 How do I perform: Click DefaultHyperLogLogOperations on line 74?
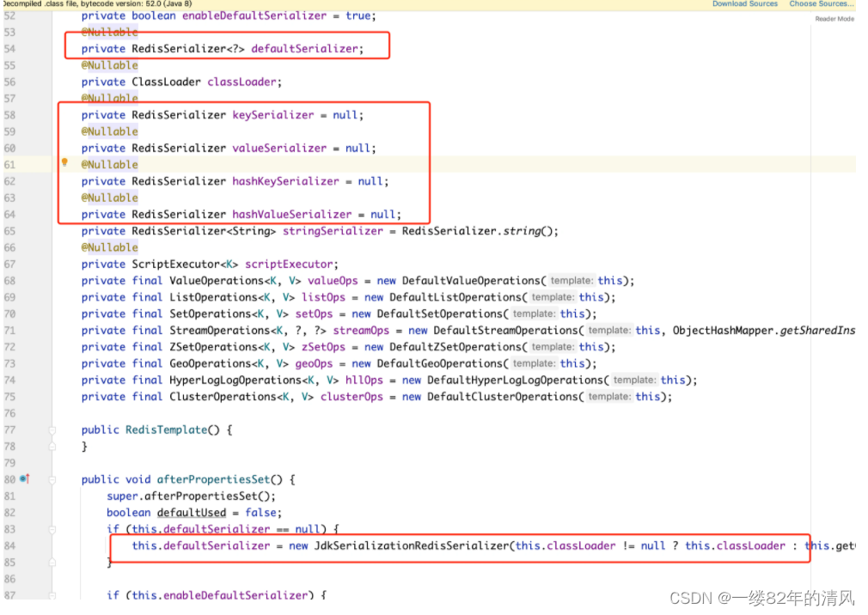pyautogui.click(x=514, y=381)
